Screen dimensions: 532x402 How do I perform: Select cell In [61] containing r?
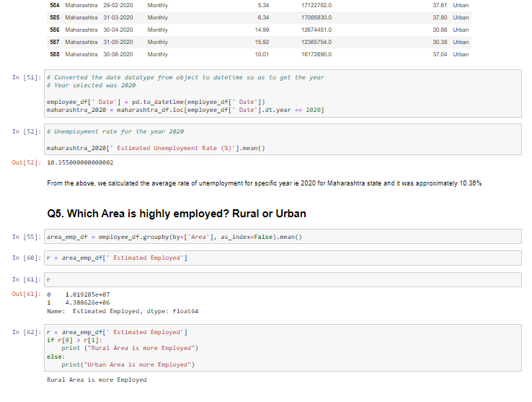[283, 279]
